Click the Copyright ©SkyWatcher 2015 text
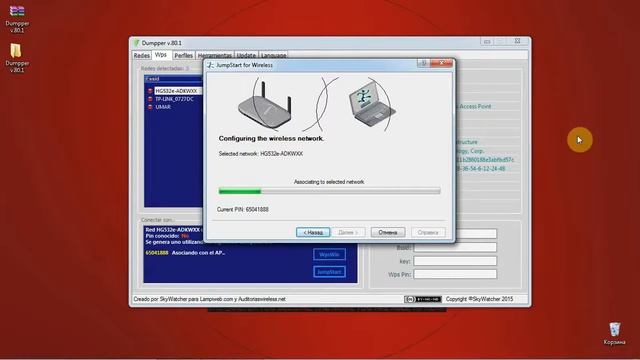This screenshot has width=640, height=360. [479, 299]
